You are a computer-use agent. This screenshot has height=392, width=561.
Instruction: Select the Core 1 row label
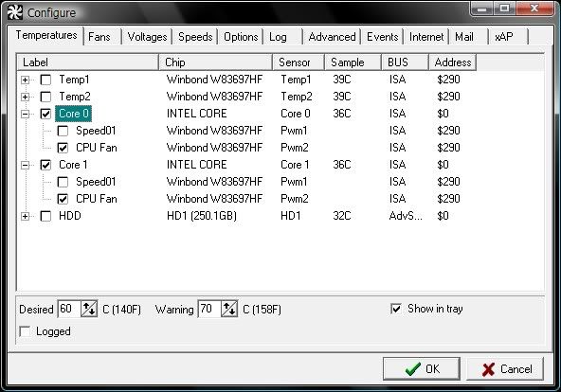(x=73, y=165)
